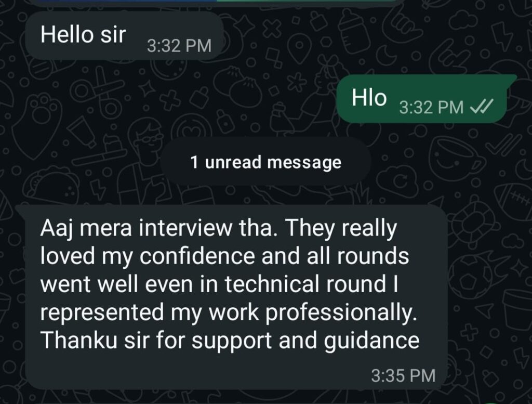Click the line "Thanku sir for support and guidance"

(230, 340)
